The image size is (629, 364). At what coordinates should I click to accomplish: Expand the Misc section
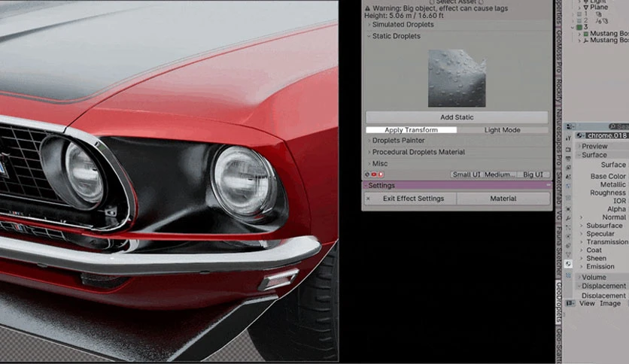coord(377,163)
